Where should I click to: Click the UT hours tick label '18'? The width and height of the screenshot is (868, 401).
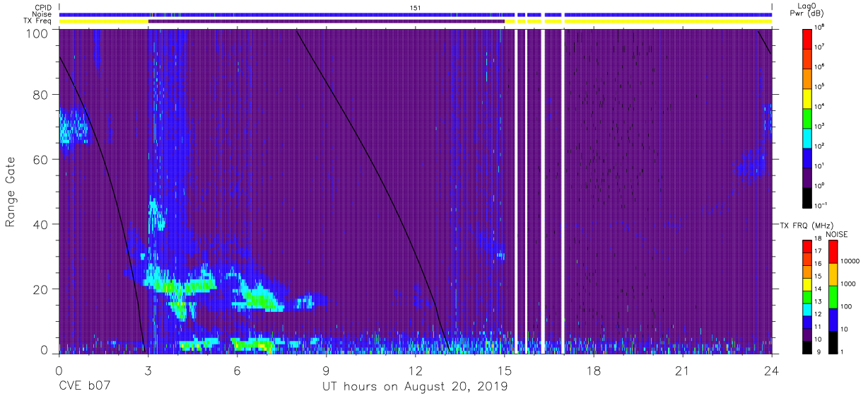[x=593, y=371]
